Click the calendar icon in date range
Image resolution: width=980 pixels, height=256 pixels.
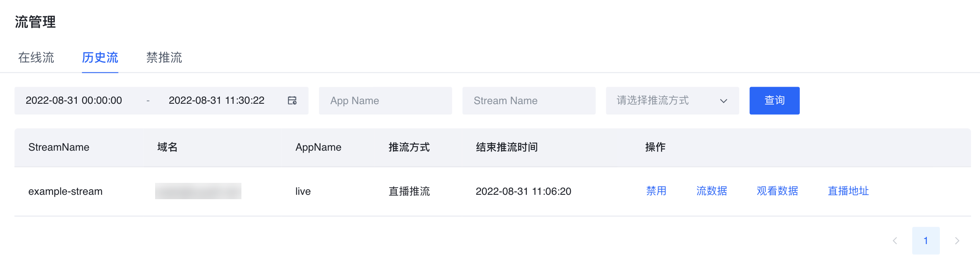pos(292,101)
